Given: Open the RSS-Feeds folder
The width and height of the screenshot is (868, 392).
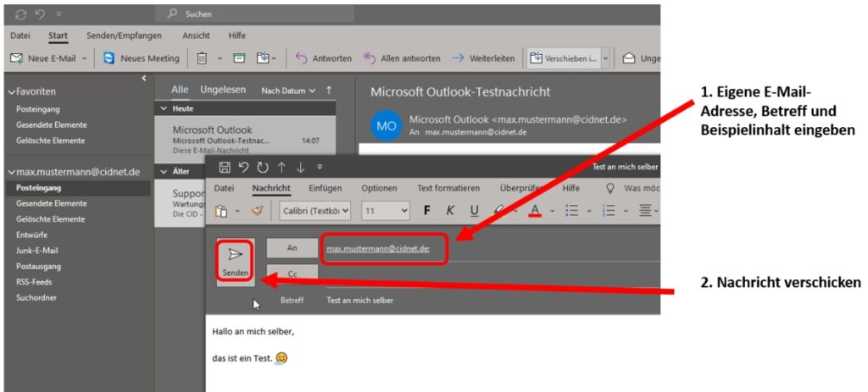Looking at the screenshot, I should tap(34, 282).
